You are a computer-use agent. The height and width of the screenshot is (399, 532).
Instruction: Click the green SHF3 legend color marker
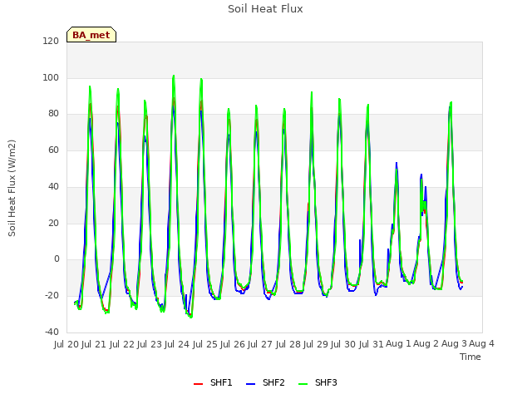[x=303, y=384]
